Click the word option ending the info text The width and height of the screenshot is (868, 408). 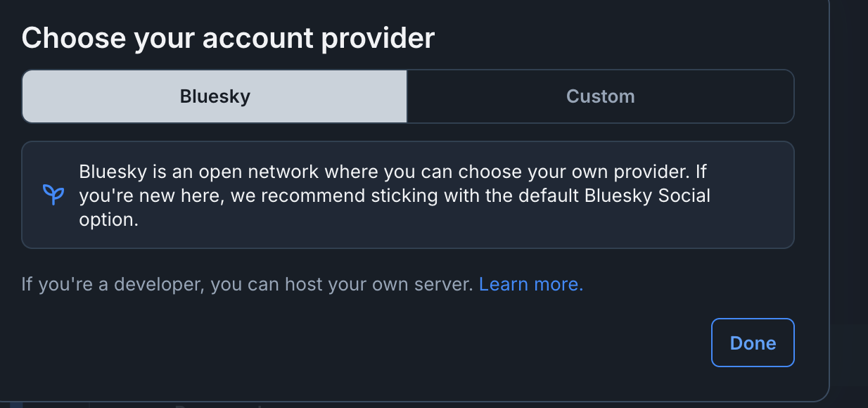[107, 219]
